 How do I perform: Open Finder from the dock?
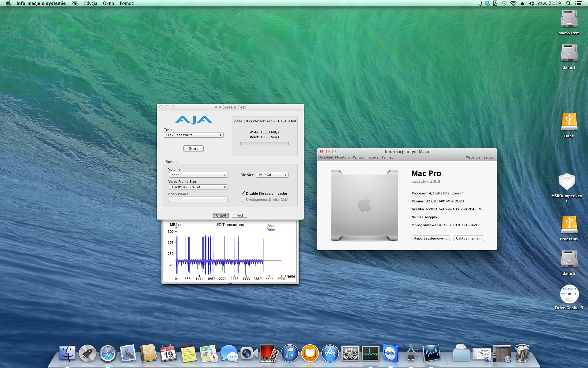click(x=67, y=353)
